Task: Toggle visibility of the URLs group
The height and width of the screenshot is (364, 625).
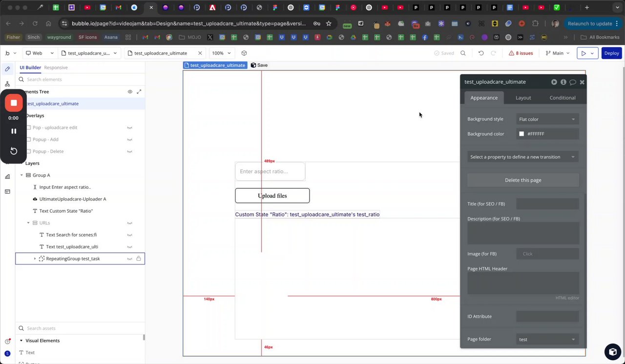Action: coord(129,223)
